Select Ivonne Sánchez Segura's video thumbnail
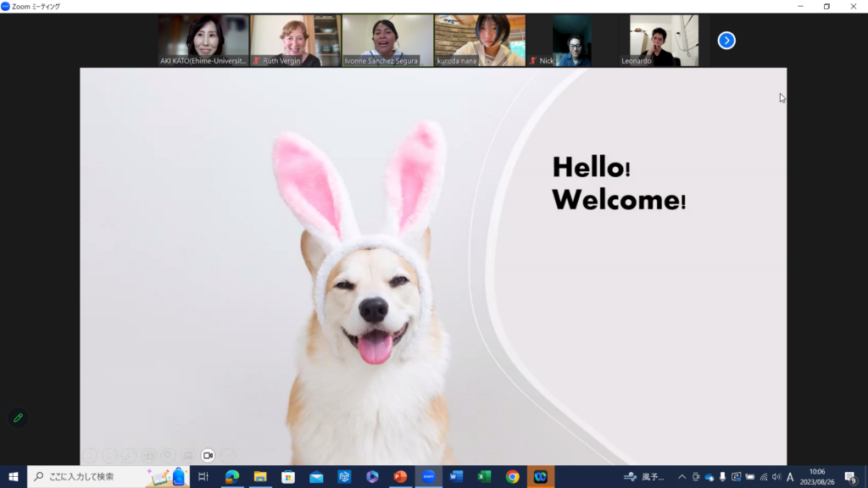 click(387, 41)
